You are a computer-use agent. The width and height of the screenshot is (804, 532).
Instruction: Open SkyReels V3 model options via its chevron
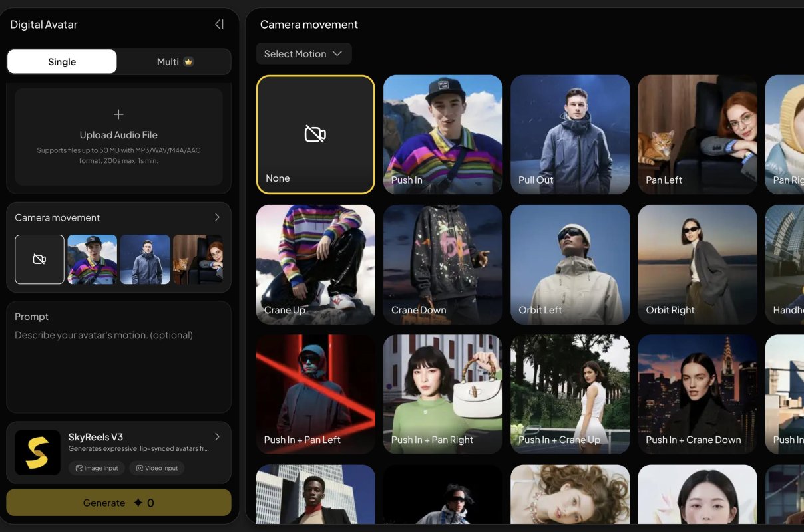(216, 436)
